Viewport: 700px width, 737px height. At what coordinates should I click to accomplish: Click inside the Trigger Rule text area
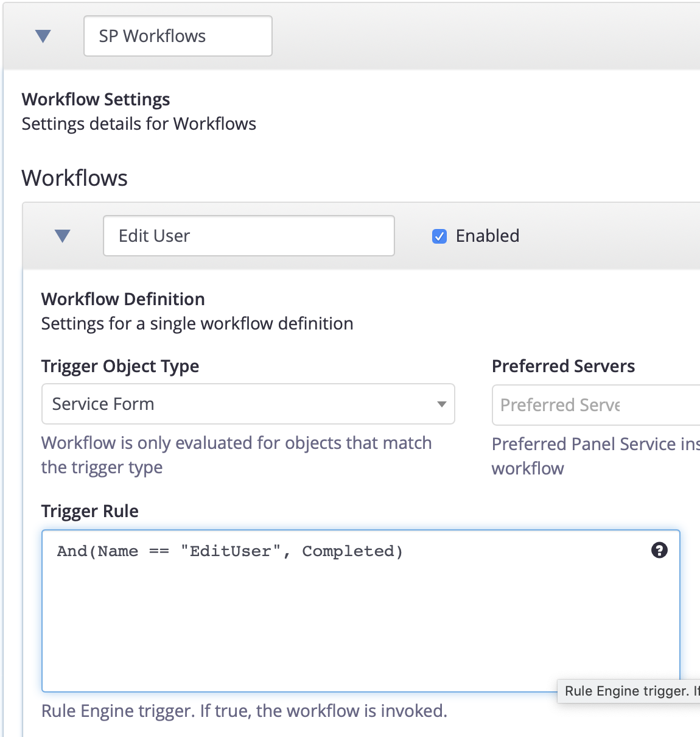[361, 611]
